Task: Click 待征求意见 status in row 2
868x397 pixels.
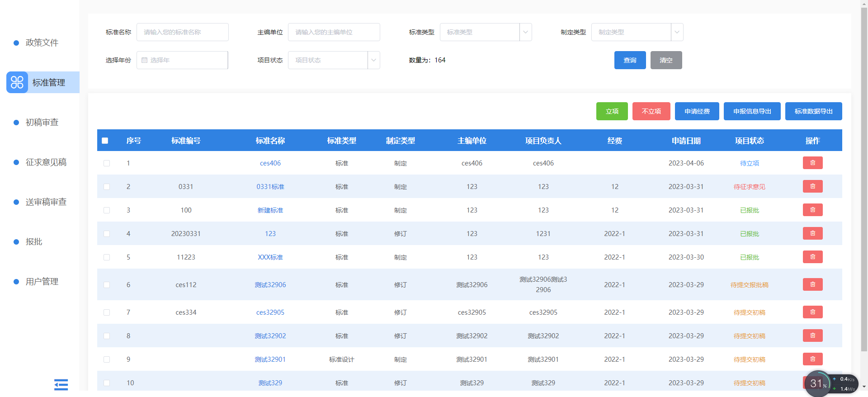Action: coord(749,187)
